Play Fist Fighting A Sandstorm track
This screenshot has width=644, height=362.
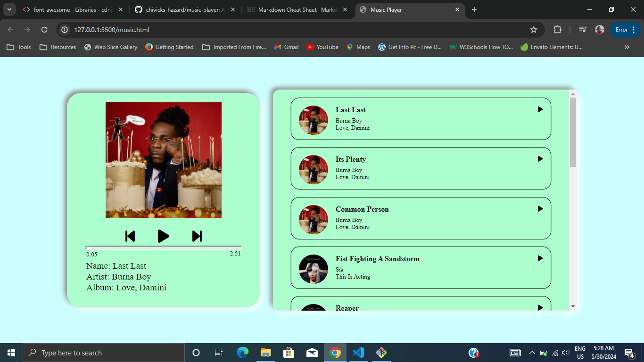click(540, 258)
